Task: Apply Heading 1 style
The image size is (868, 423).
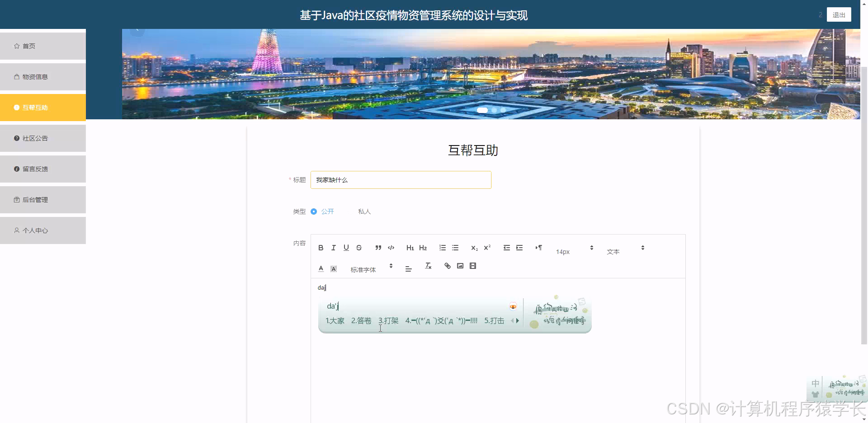Action: pyautogui.click(x=410, y=247)
